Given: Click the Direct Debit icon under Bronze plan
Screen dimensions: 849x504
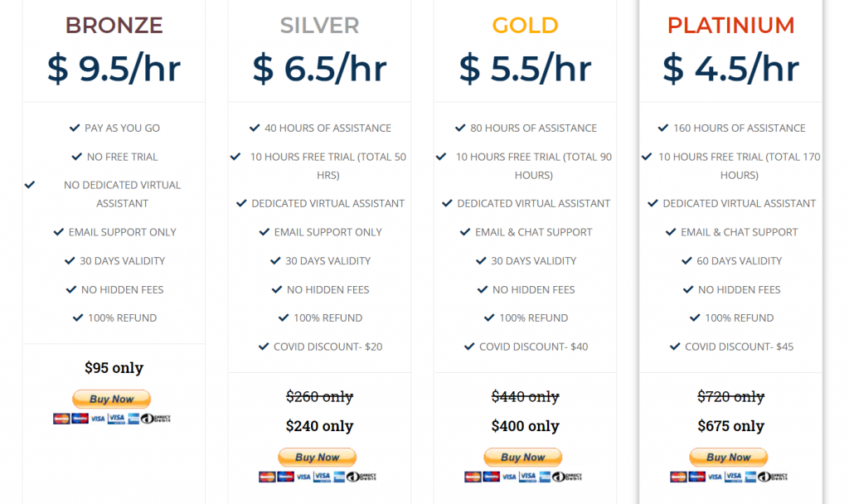Looking at the screenshot, I should coord(156,419).
